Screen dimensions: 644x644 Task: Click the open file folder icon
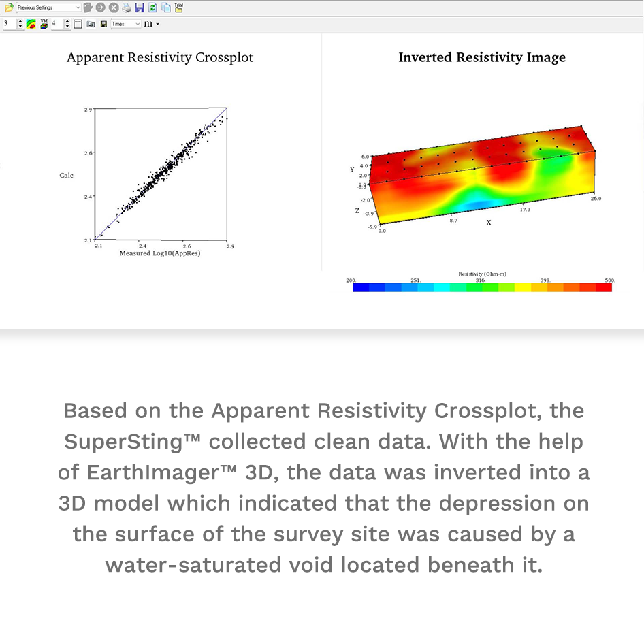click(x=9, y=7)
